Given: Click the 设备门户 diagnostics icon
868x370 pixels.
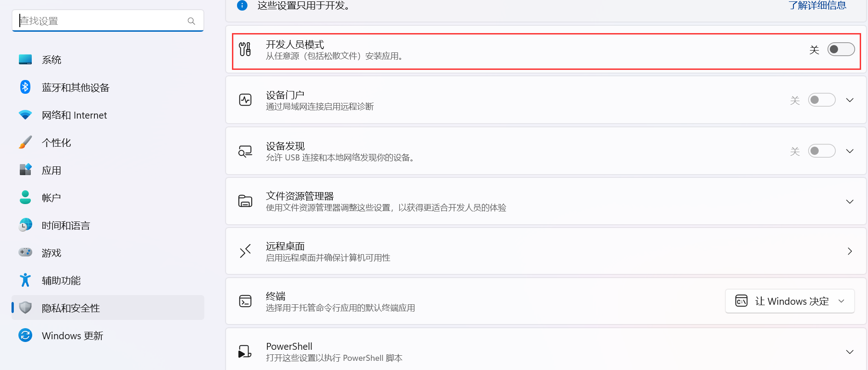Looking at the screenshot, I should [x=245, y=100].
